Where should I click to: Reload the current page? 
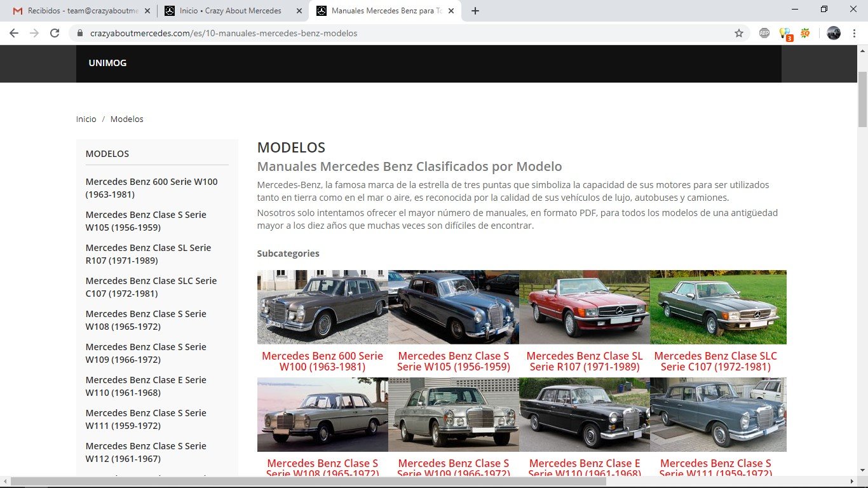pos(55,33)
